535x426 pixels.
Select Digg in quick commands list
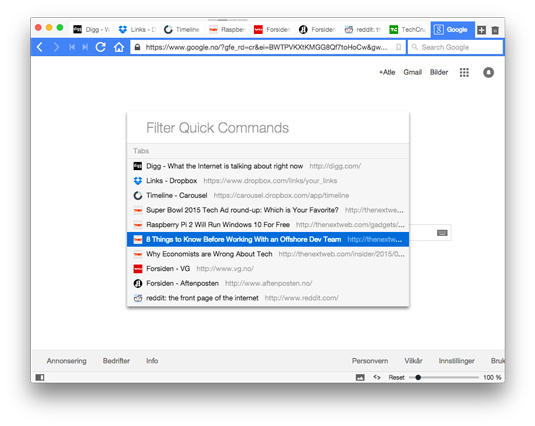point(268,166)
